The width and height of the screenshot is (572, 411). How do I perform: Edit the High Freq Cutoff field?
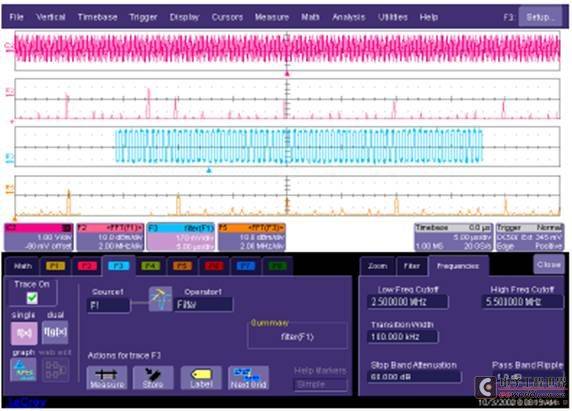pos(522,302)
